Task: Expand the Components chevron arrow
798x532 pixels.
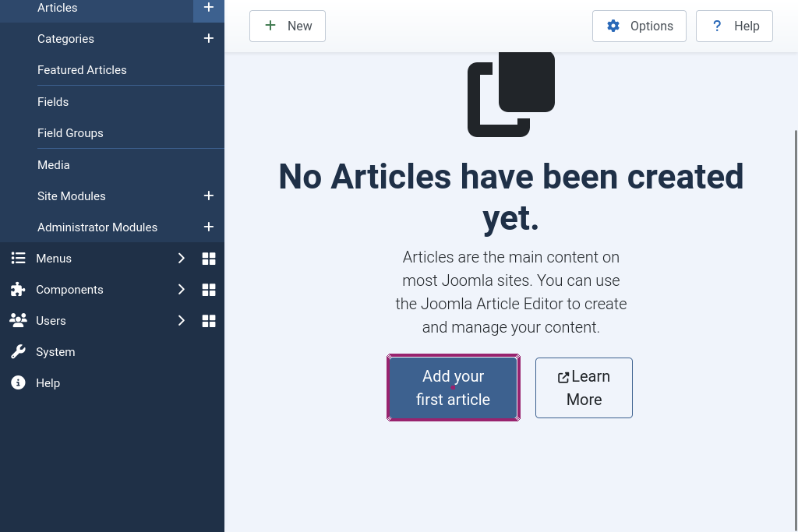Action: 181,289
